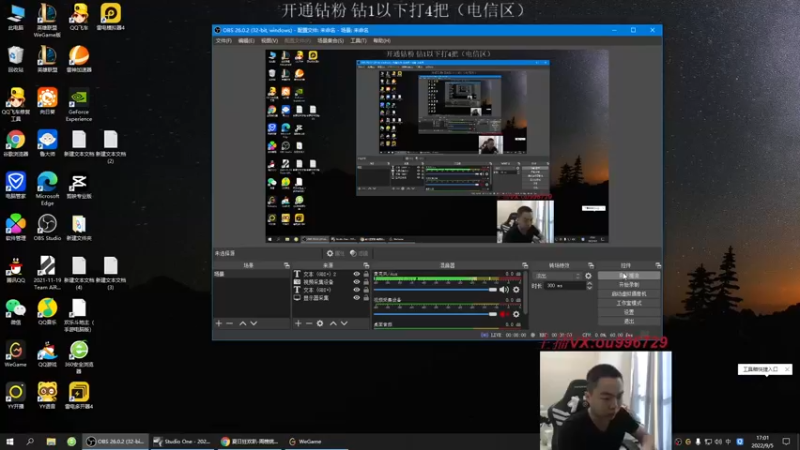Click Settings button in Controls
The height and width of the screenshot is (450, 800).
click(x=629, y=312)
